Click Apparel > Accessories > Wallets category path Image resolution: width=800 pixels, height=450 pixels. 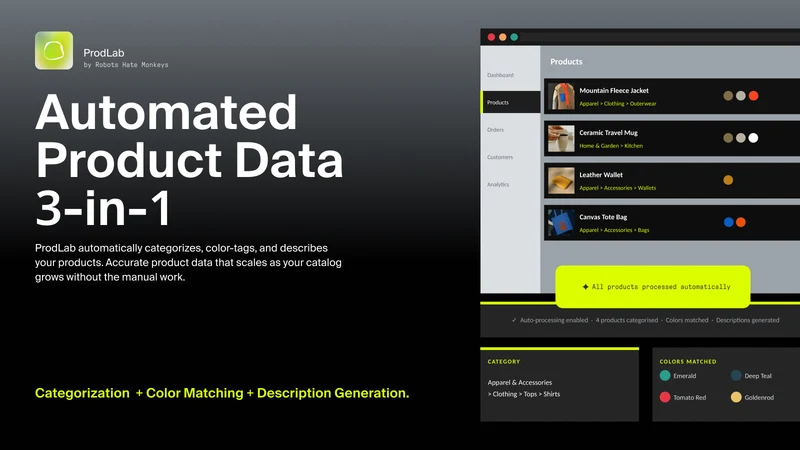coord(617,188)
